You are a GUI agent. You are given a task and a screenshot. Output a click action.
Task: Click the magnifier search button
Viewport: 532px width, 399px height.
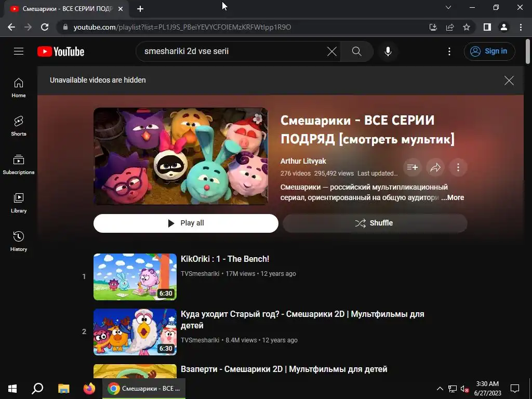coord(356,51)
